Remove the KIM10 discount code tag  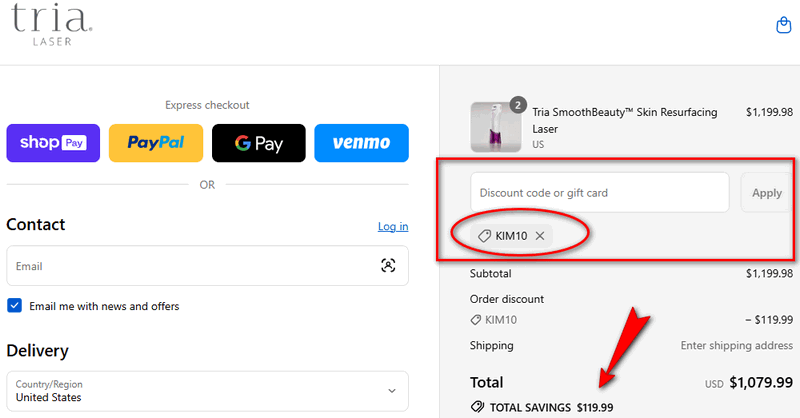tap(540, 236)
